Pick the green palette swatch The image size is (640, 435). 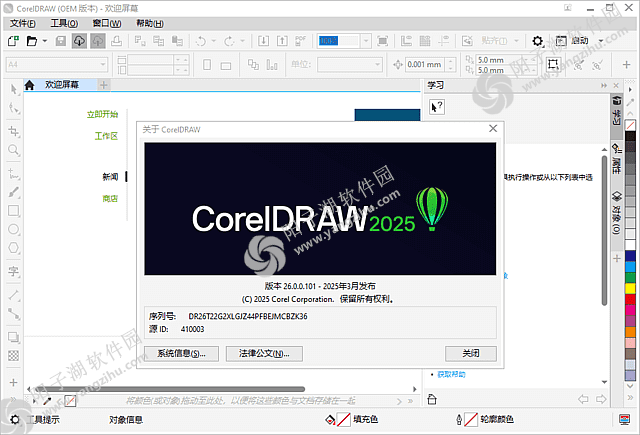coord(630,277)
